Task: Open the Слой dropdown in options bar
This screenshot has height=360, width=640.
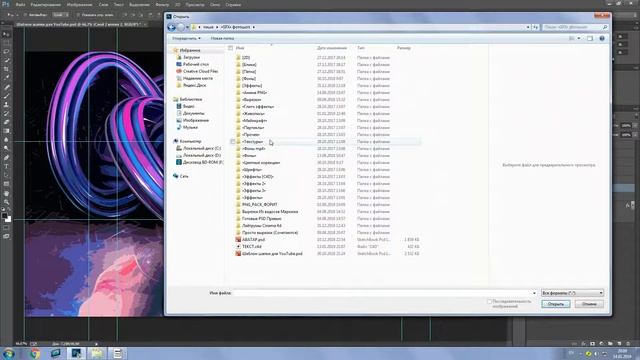Action: point(60,15)
